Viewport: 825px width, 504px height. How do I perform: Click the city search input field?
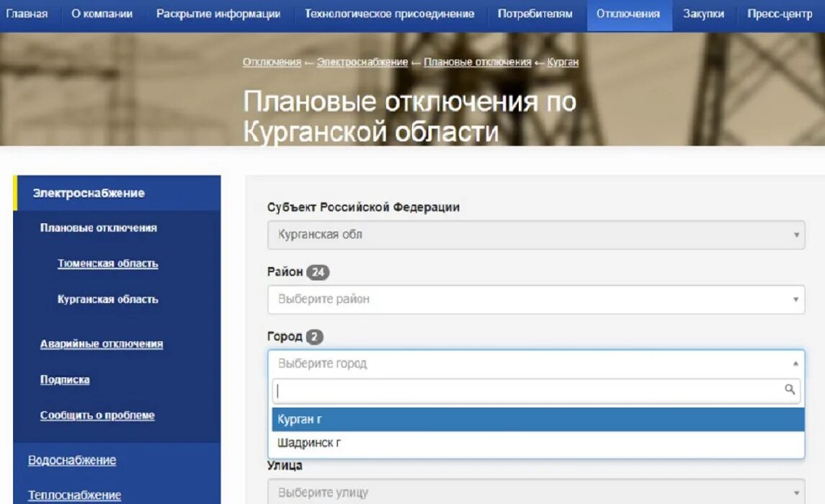(504, 390)
